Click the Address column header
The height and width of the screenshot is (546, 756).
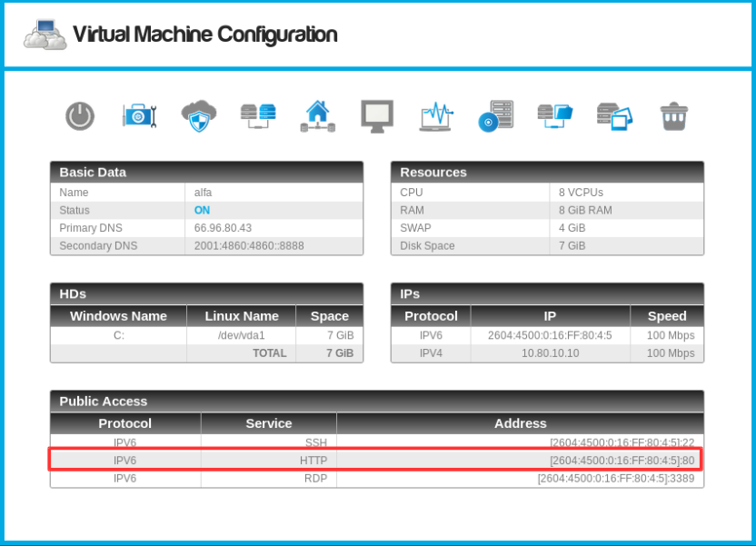[521, 423]
